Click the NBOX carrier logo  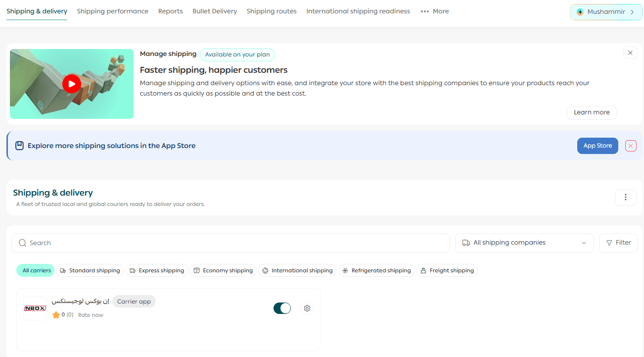click(x=35, y=308)
